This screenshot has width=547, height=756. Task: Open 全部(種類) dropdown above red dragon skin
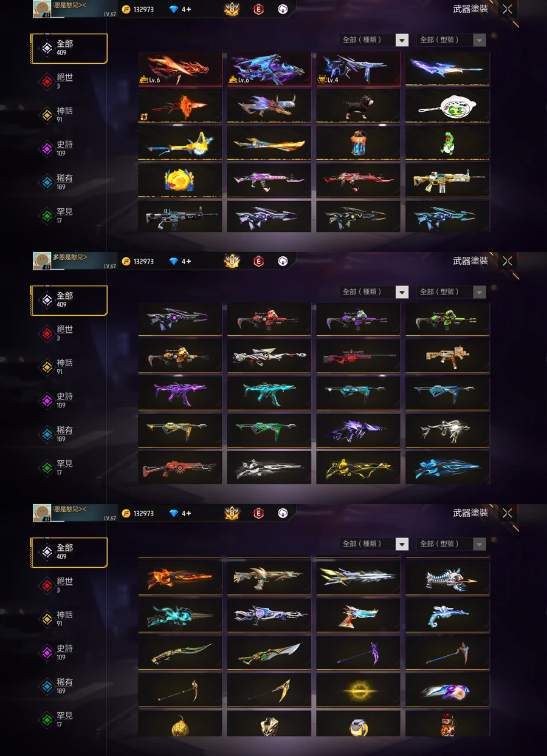point(374,40)
